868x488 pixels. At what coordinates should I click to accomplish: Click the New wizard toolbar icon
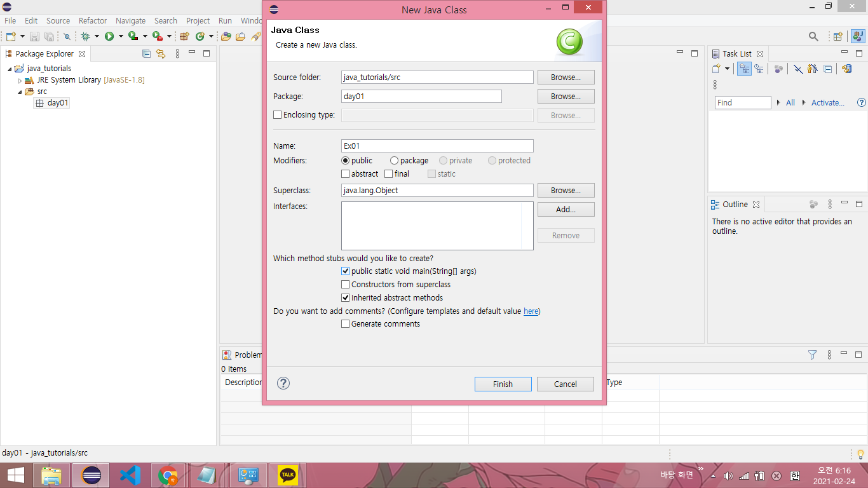(11, 36)
